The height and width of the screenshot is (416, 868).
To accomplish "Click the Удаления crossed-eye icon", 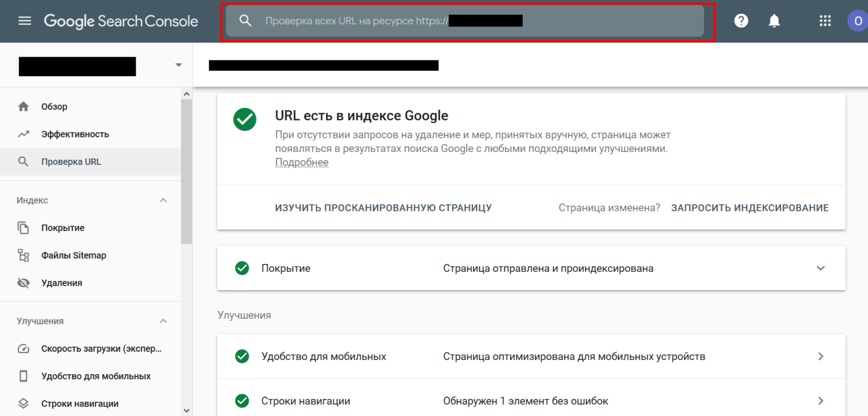I will 23,283.
